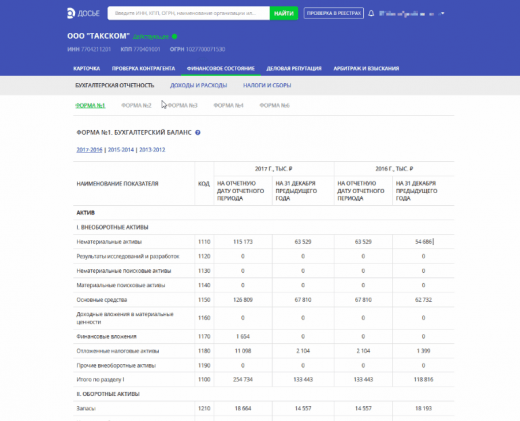Click value 62 732 in row 1150

tap(423, 300)
